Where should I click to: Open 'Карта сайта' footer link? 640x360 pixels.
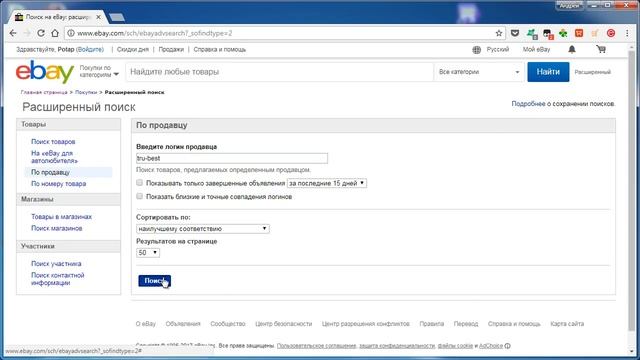[x=567, y=324]
